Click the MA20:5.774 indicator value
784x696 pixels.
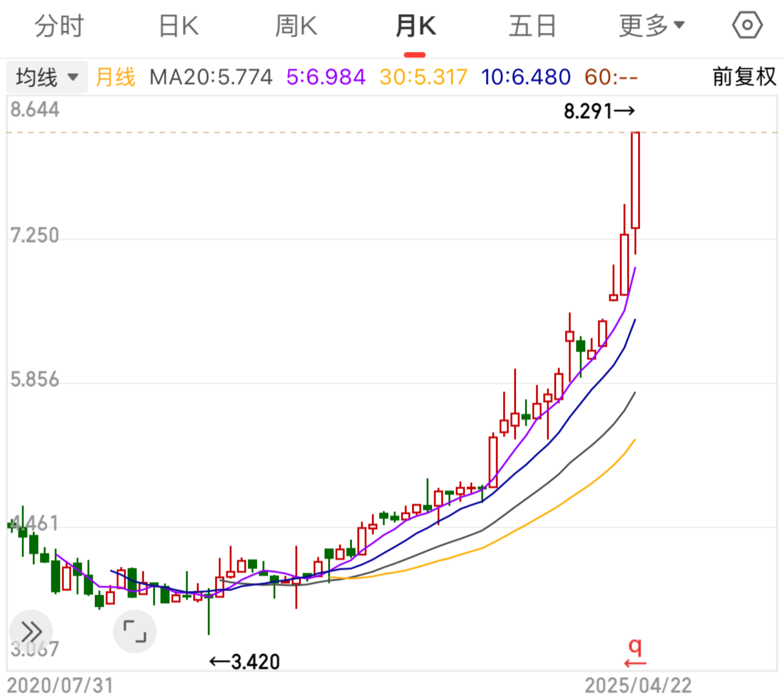pos(211,77)
